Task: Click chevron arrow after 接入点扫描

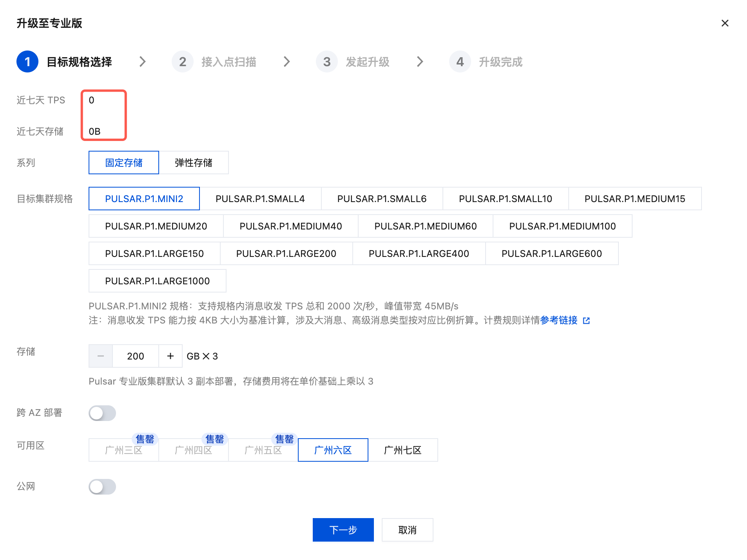Action: pos(287,61)
